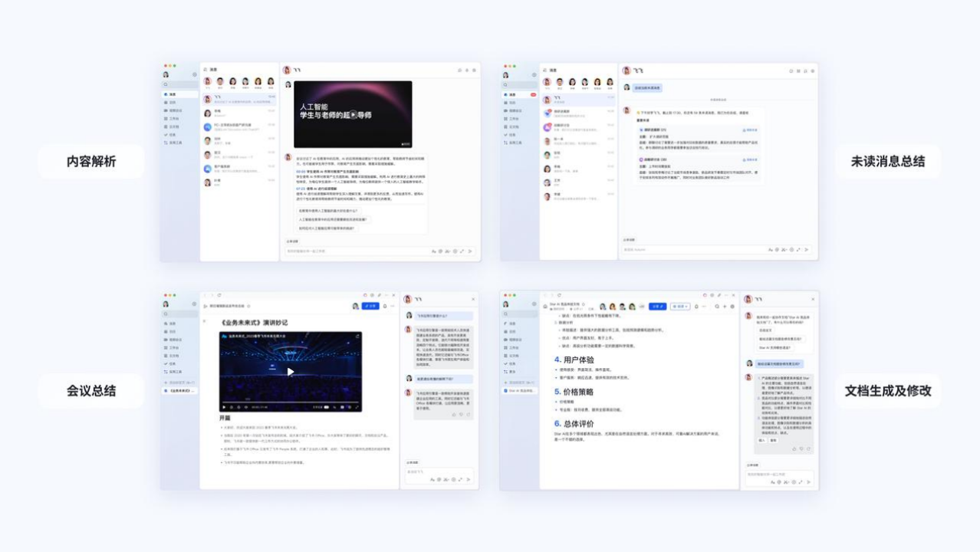The width and height of the screenshot is (980, 552).
Task: Click sidebar search box in 未读消息总结 window
Action: (519, 85)
